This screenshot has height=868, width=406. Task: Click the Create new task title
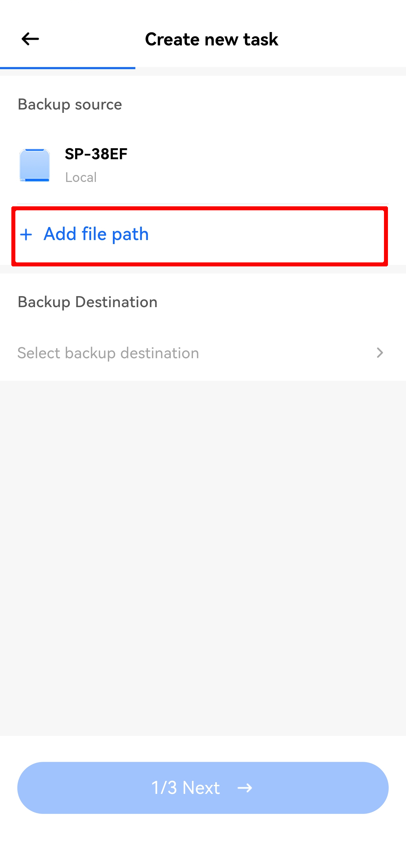(211, 39)
